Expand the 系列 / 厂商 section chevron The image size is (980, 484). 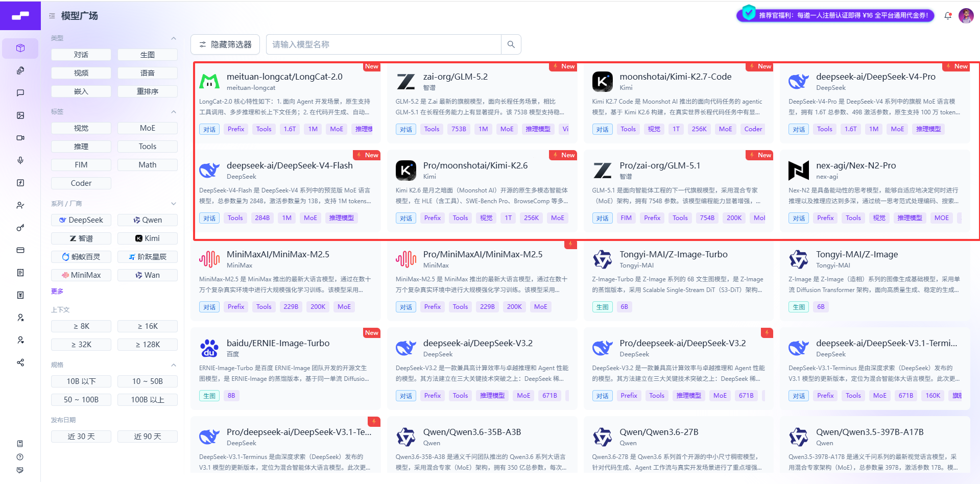[174, 204]
